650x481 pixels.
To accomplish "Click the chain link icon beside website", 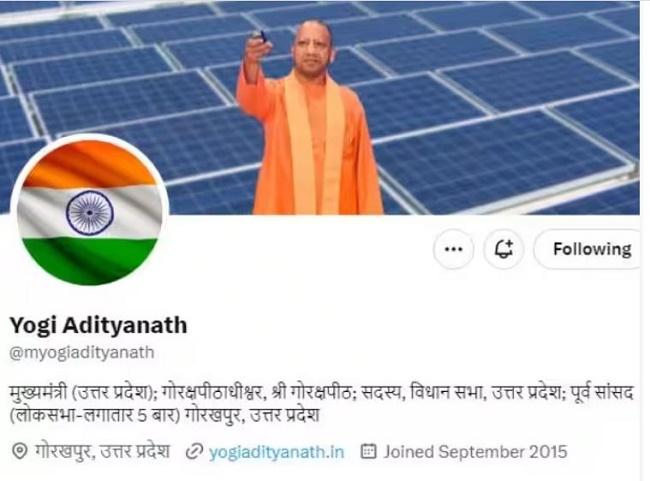I will click(x=194, y=452).
